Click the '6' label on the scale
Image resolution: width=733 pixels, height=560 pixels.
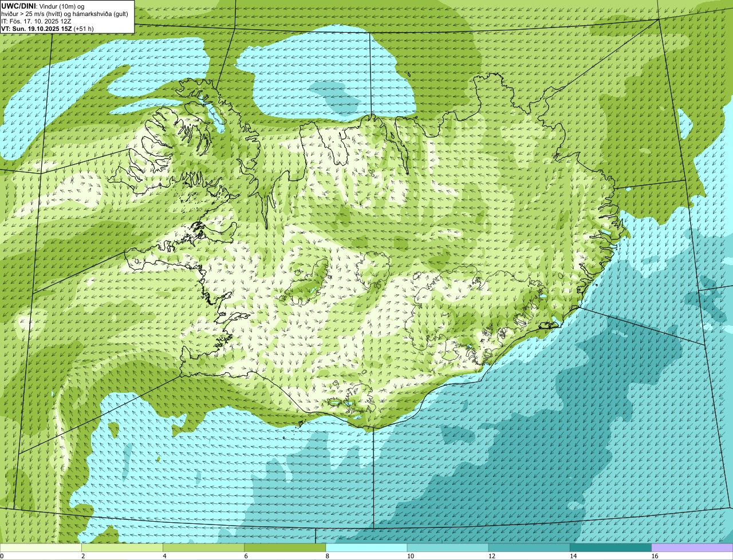(x=246, y=556)
